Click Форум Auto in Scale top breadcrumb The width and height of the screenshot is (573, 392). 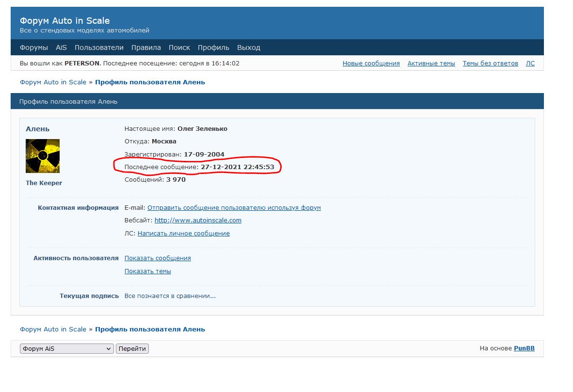coord(53,82)
